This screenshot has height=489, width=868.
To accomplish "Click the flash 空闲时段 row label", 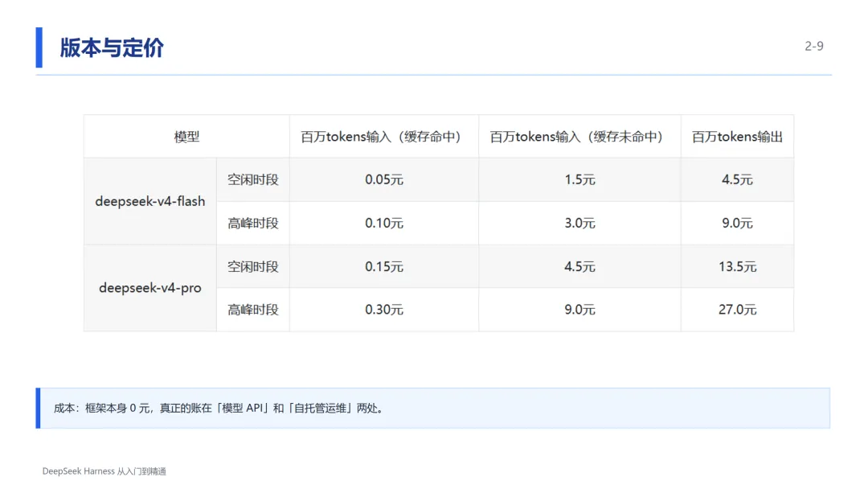I will tap(253, 179).
